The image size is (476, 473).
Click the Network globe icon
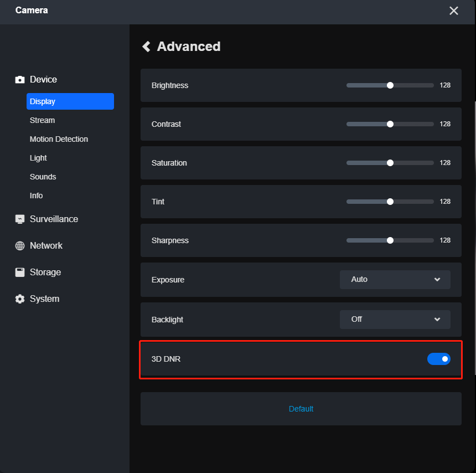pyautogui.click(x=20, y=246)
